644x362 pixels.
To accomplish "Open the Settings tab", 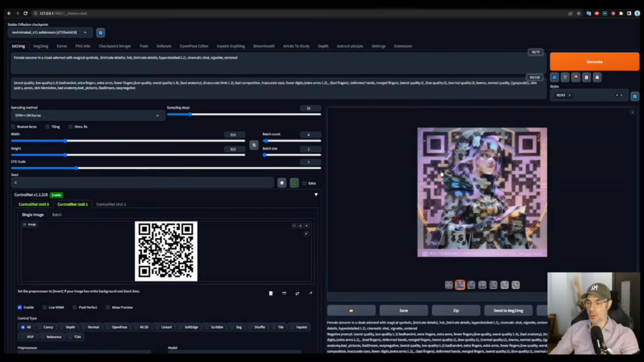I will (x=378, y=47).
